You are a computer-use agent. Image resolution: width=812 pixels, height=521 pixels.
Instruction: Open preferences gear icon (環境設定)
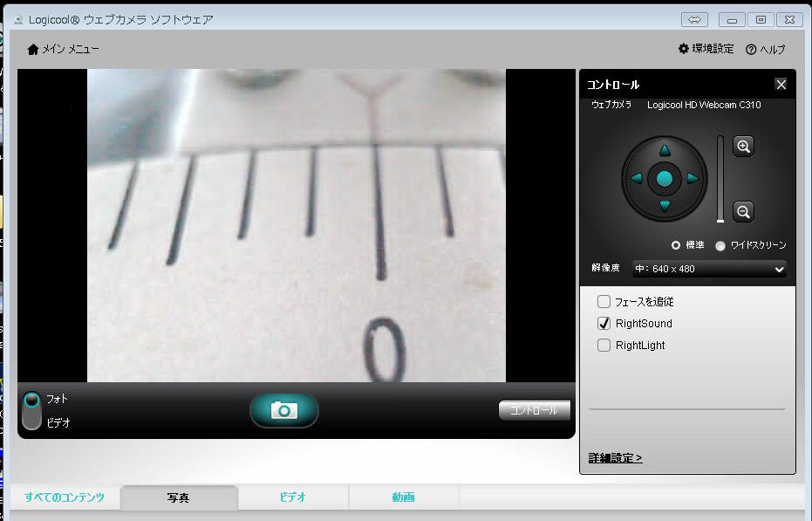[684, 48]
